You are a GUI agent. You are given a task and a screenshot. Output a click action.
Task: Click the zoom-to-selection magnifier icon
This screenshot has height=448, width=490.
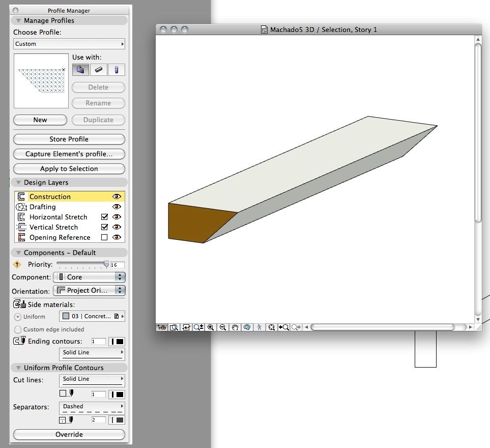174,327
